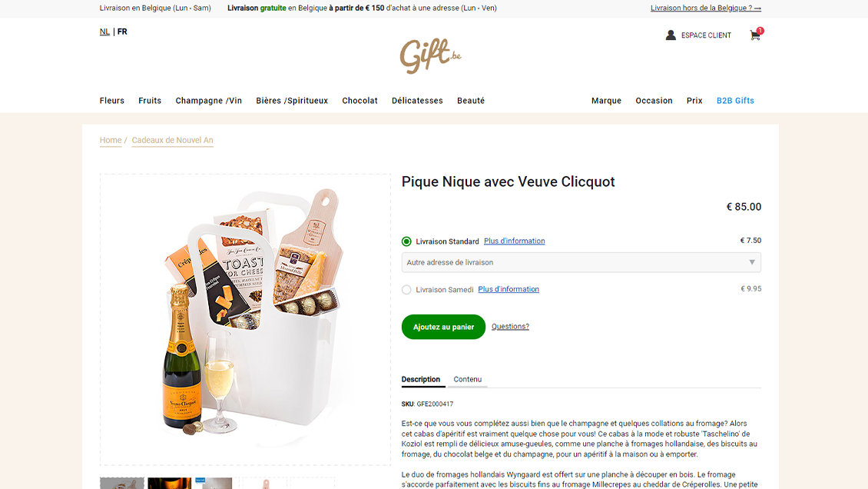Open the Questions? link
This screenshot has width=868, height=489.
[510, 326]
